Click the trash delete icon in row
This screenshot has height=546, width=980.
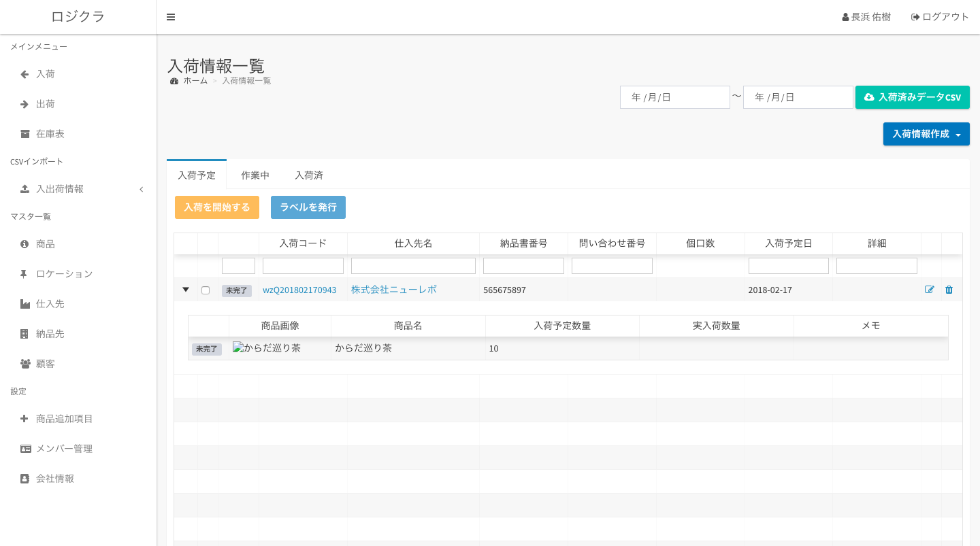949,290
